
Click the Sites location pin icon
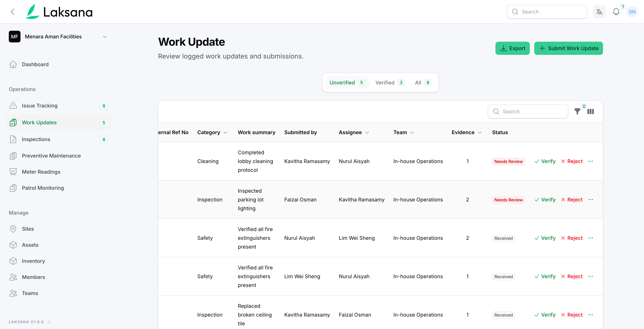(13, 229)
